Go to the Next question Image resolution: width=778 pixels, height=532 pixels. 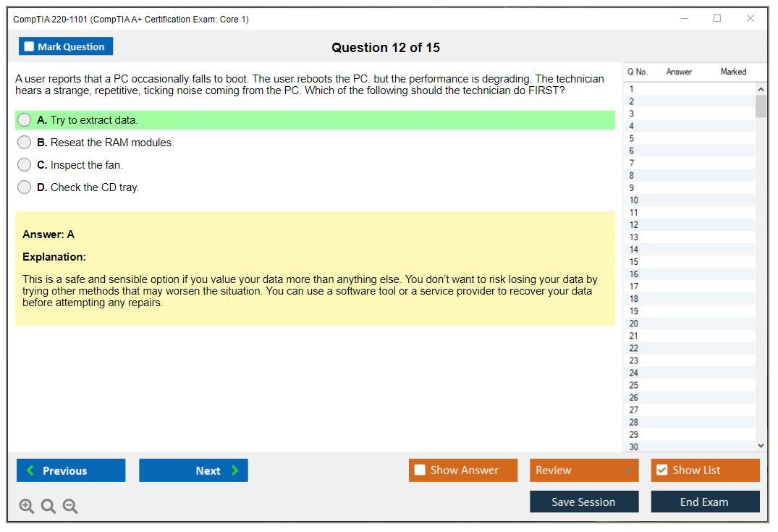click(x=193, y=470)
